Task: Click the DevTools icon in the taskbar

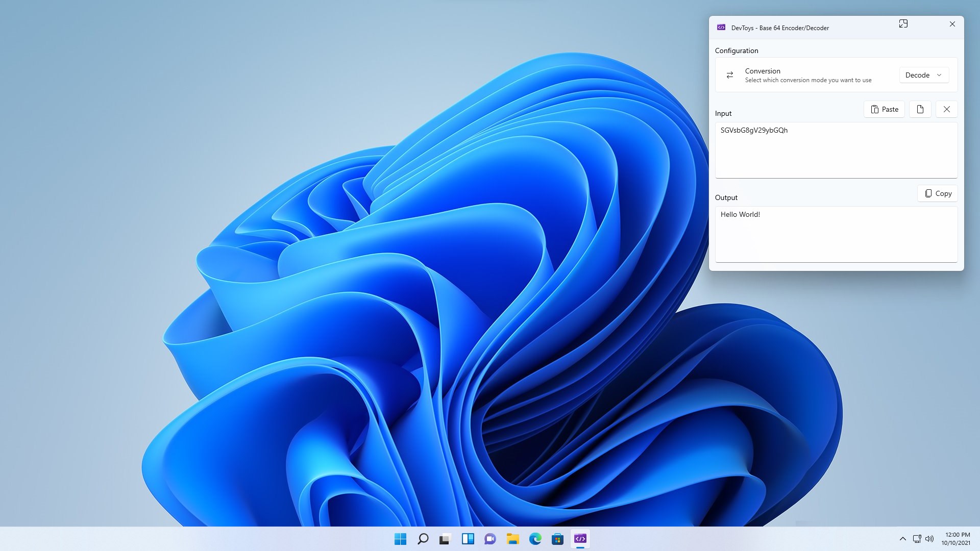Action: [580, 539]
